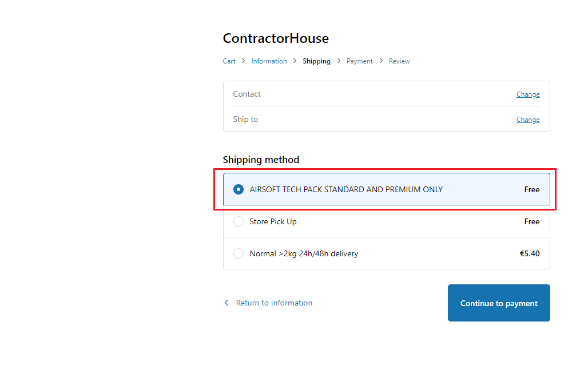
Task: Open the Review breadcrumb step
Action: [399, 61]
